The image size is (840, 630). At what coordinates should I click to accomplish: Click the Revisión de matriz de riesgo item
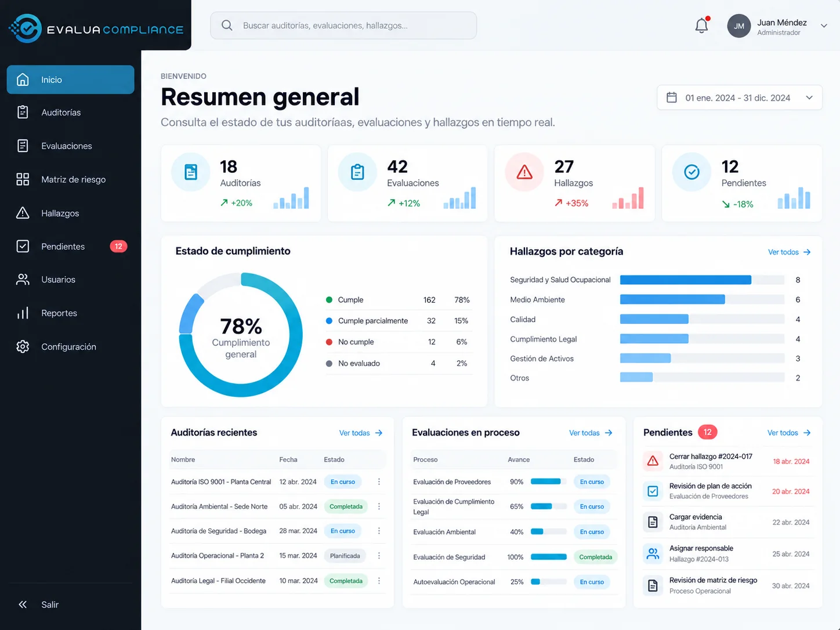click(727, 585)
